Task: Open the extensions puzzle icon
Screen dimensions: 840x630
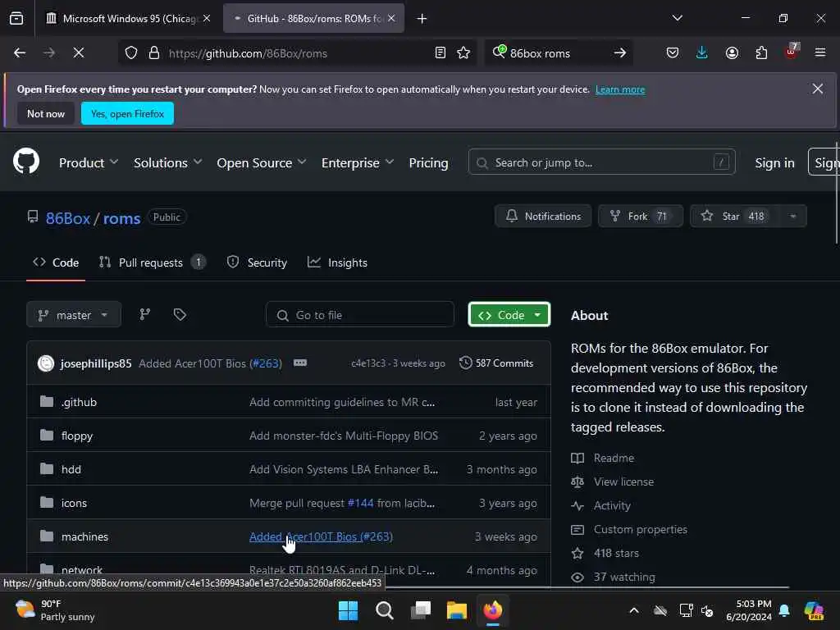Action: (x=761, y=53)
